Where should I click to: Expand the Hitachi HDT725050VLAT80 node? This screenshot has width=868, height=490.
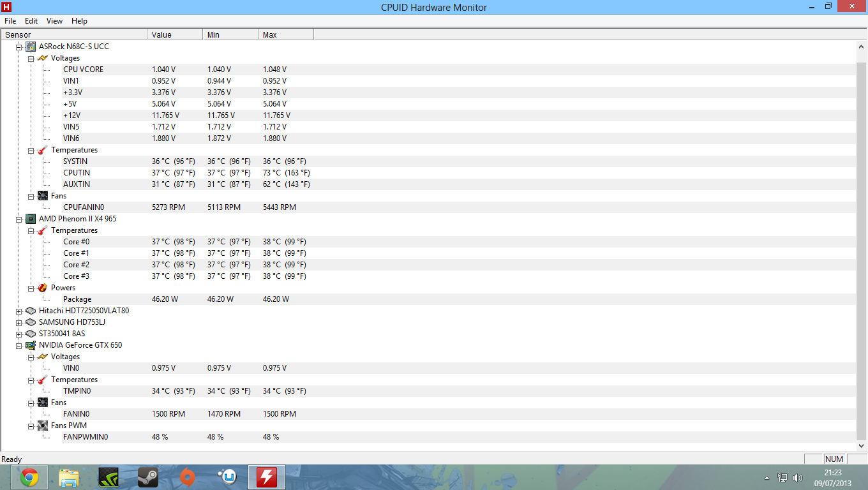pyautogui.click(x=19, y=311)
